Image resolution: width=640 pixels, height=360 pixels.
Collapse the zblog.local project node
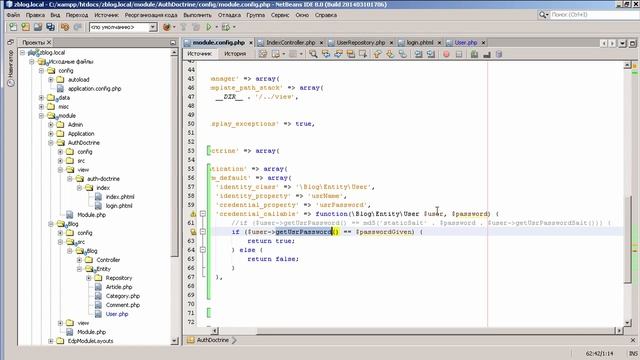(x=23, y=53)
